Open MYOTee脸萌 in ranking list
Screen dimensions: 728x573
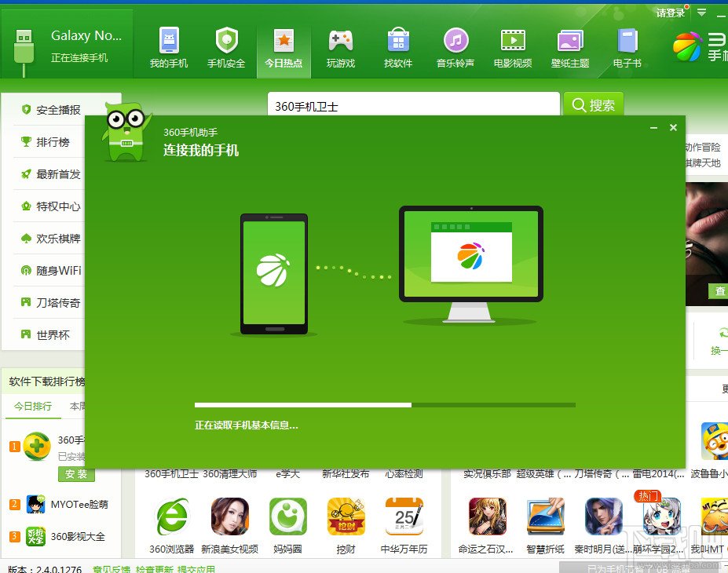point(79,505)
